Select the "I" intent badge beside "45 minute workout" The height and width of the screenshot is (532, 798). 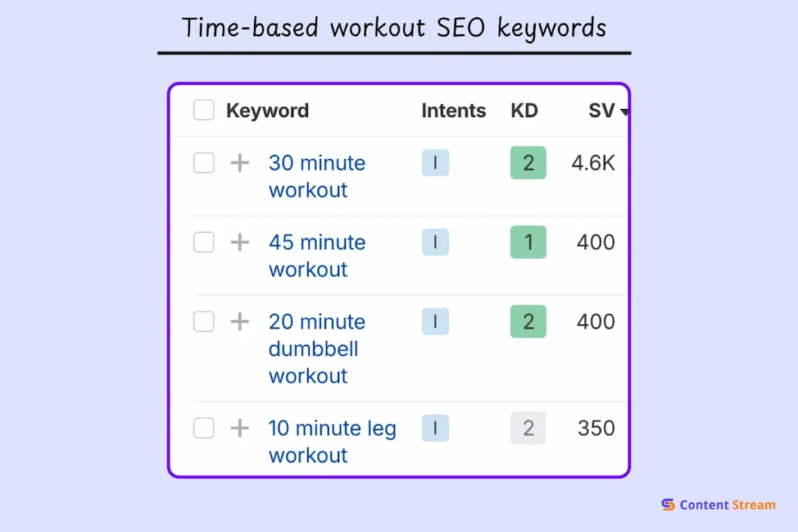tap(435, 242)
